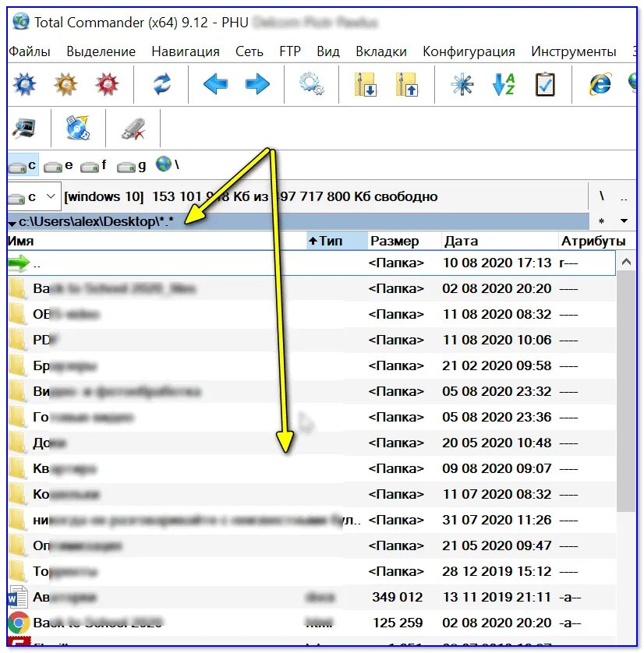Open the favorite directories asterisk button
This screenshot has width=644, height=653.
[602, 221]
